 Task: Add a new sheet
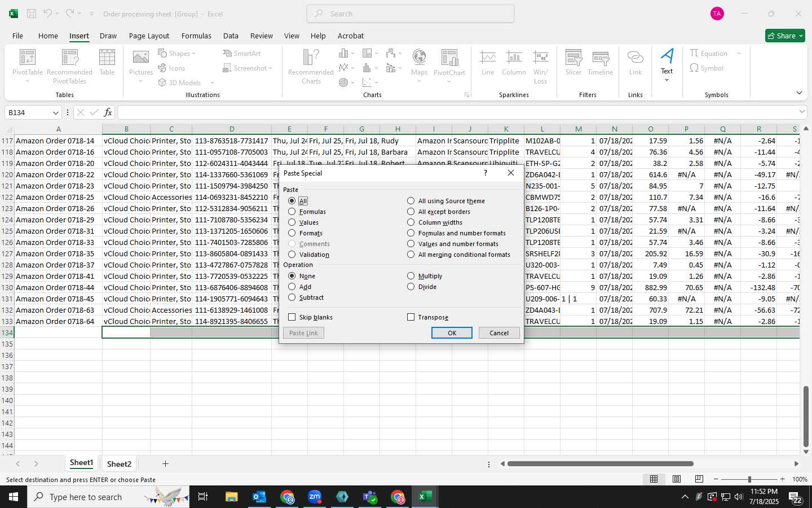[x=165, y=464]
